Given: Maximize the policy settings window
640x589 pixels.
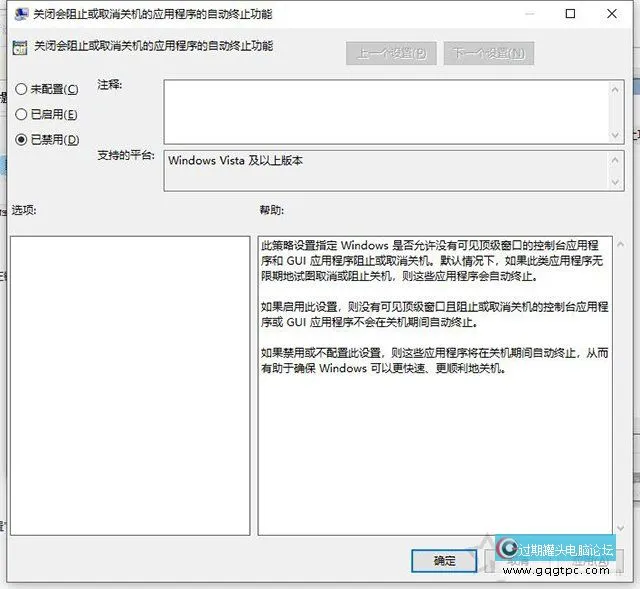Looking at the screenshot, I should pos(570,14).
